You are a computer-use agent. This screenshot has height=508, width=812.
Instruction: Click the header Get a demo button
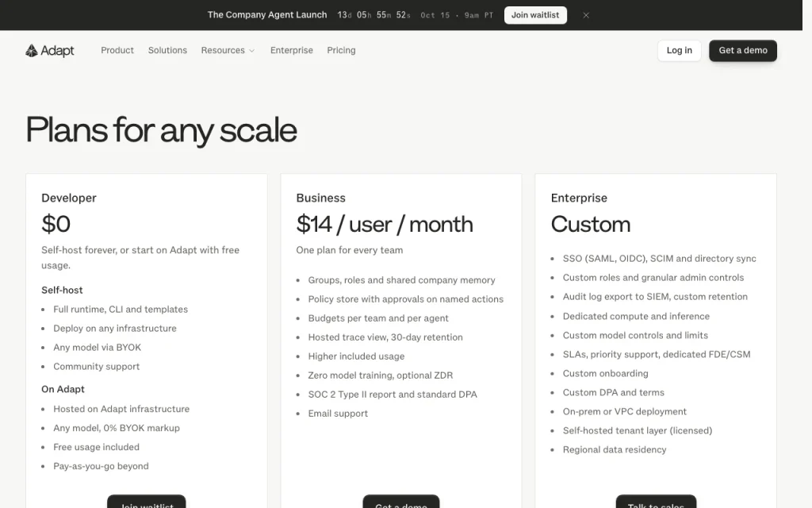[742, 50]
